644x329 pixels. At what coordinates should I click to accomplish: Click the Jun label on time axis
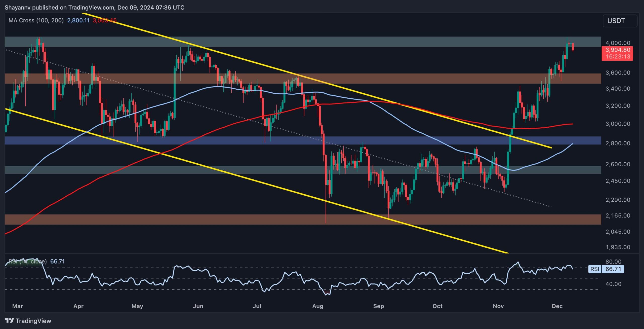click(x=198, y=306)
